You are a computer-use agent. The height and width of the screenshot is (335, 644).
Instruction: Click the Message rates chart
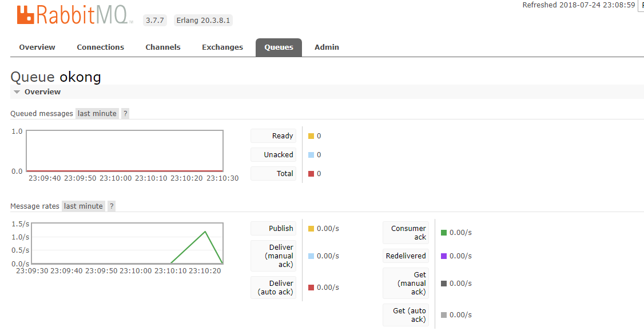[128, 243]
